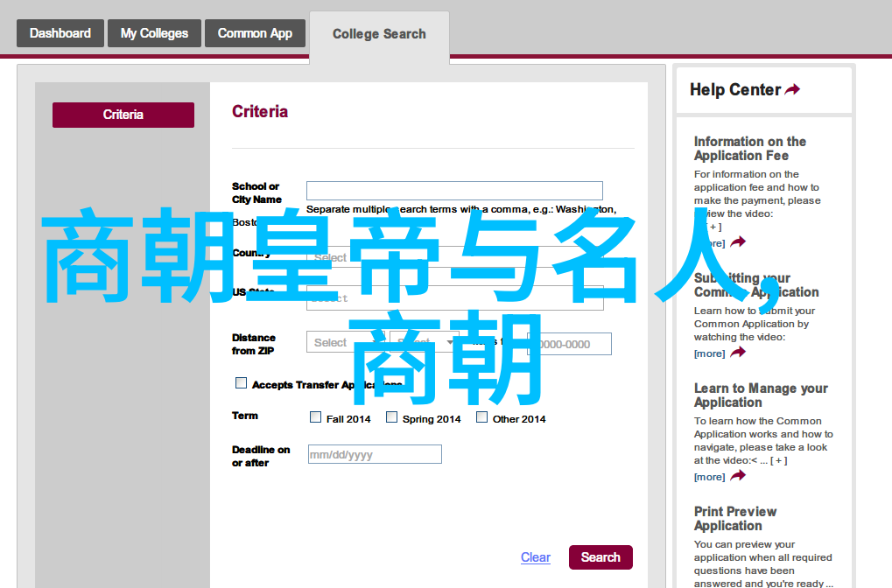Click the Clear link
Viewport: 892px width, 588px height.
coord(535,557)
